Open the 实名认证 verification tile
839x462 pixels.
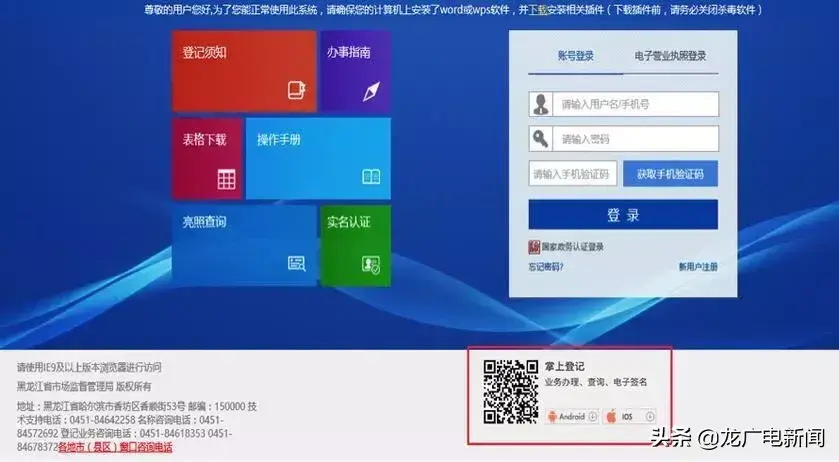coord(355,245)
